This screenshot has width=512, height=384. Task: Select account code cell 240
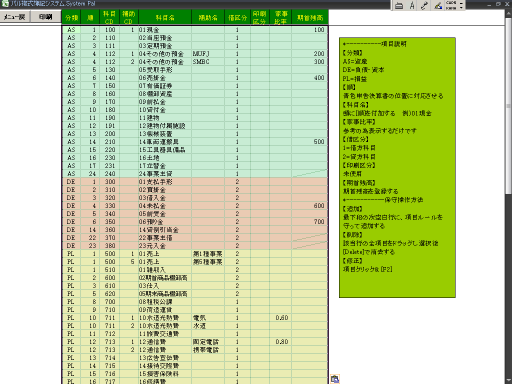[x=109, y=174]
